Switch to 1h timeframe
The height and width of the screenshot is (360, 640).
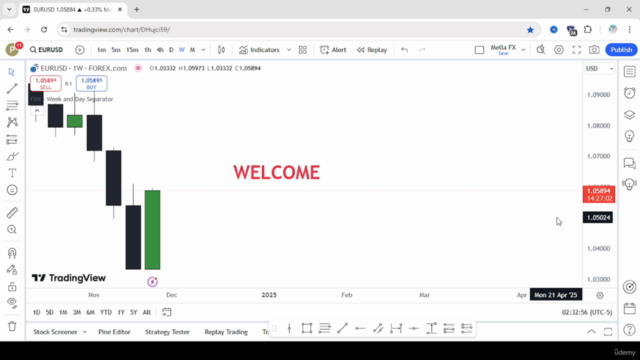click(x=147, y=50)
